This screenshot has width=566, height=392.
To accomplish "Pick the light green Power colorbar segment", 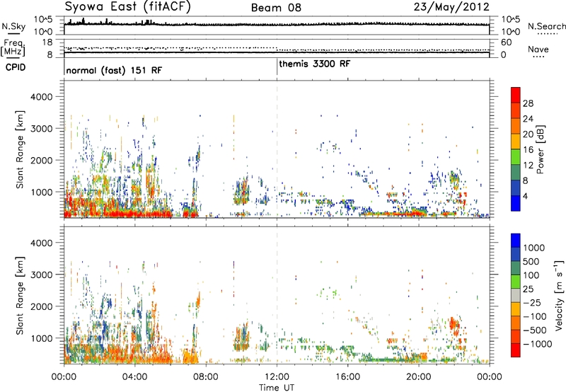I will point(516,157).
